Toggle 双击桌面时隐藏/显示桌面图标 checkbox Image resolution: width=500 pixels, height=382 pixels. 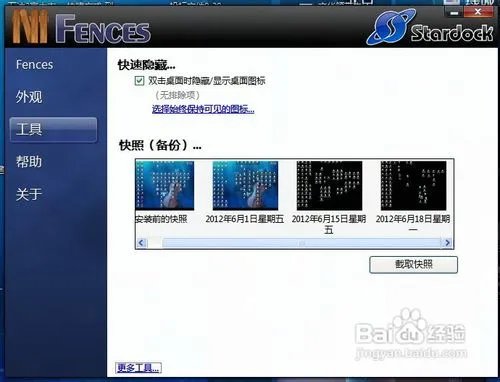[139, 81]
